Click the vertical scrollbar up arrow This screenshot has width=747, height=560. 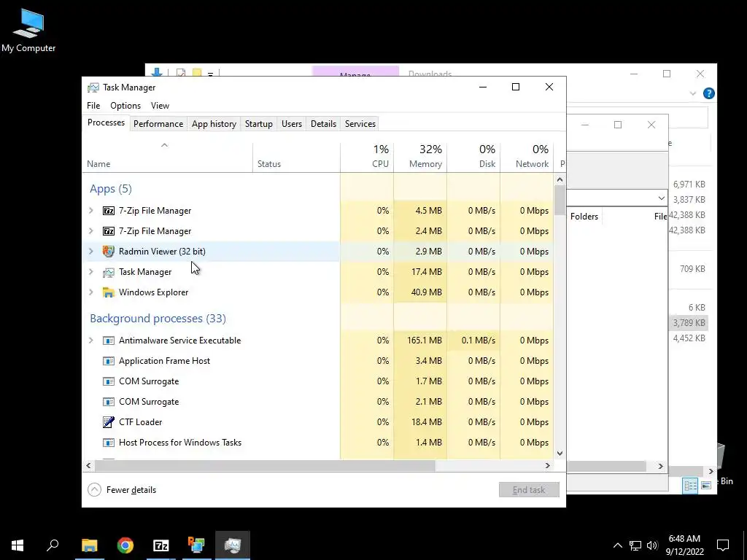pos(560,179)
